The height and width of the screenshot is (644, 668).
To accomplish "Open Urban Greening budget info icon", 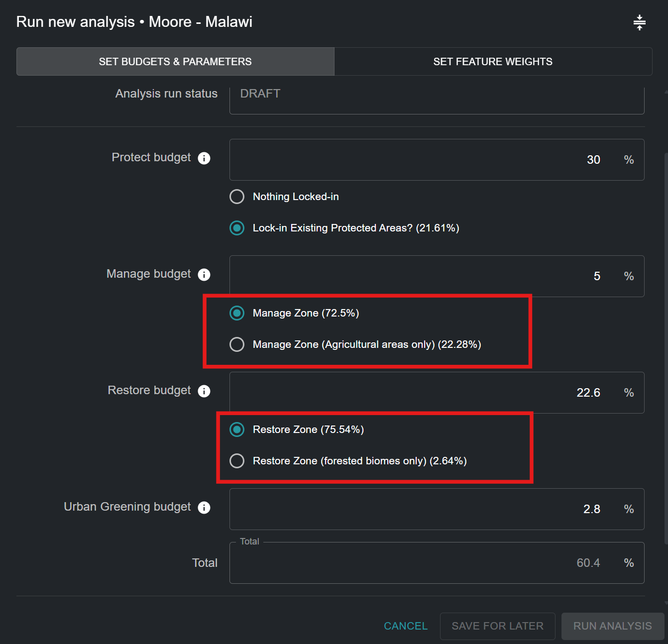I will [x=204, y=508].
